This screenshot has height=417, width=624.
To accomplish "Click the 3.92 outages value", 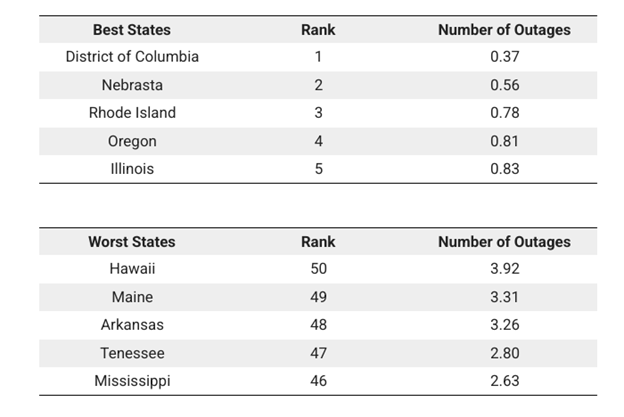I will [x=505, y=269].
